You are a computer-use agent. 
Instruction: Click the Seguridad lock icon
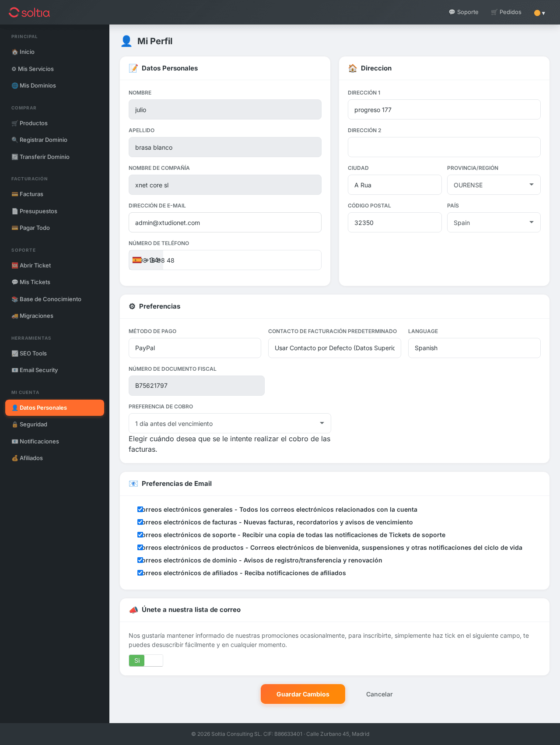point(15,425)
